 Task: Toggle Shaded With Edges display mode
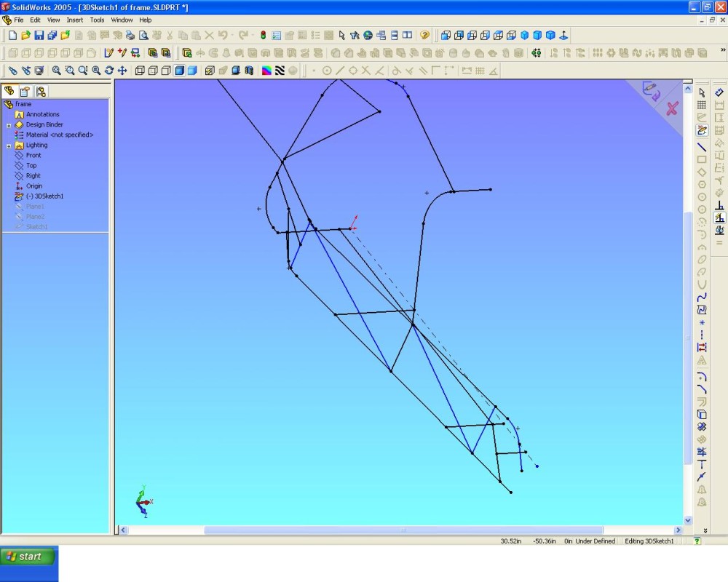click(179, 71)
